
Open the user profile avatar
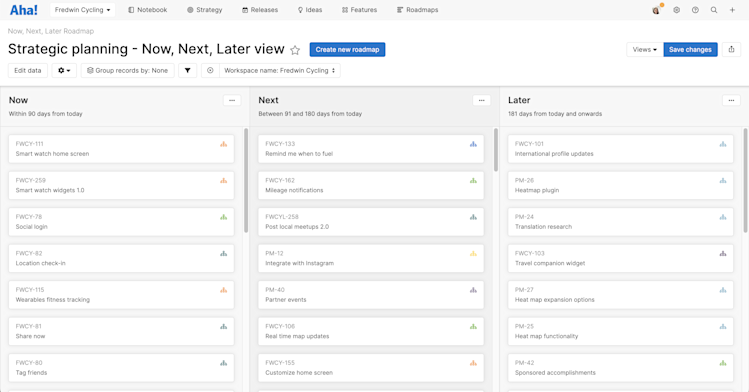tap(656, 10)
